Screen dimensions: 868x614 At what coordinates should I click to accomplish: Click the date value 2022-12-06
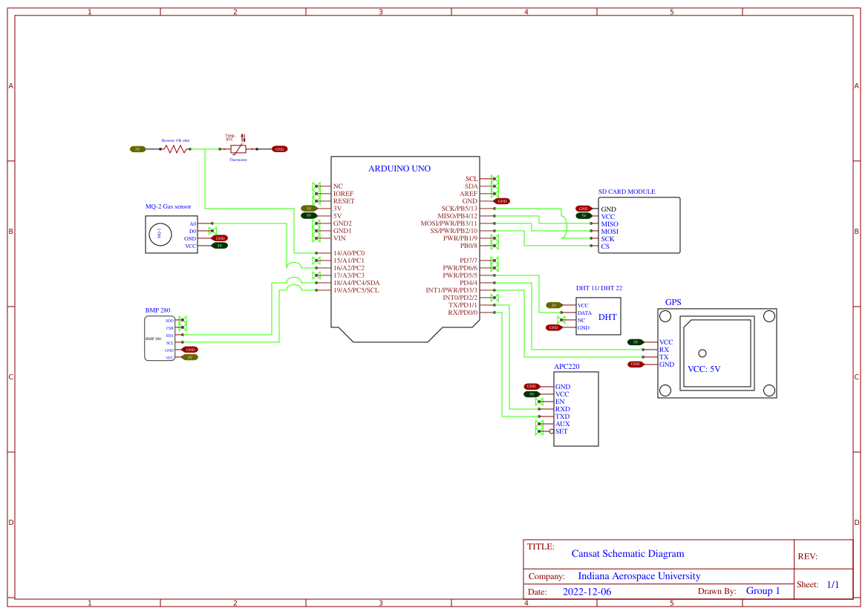tap(587, 592)
